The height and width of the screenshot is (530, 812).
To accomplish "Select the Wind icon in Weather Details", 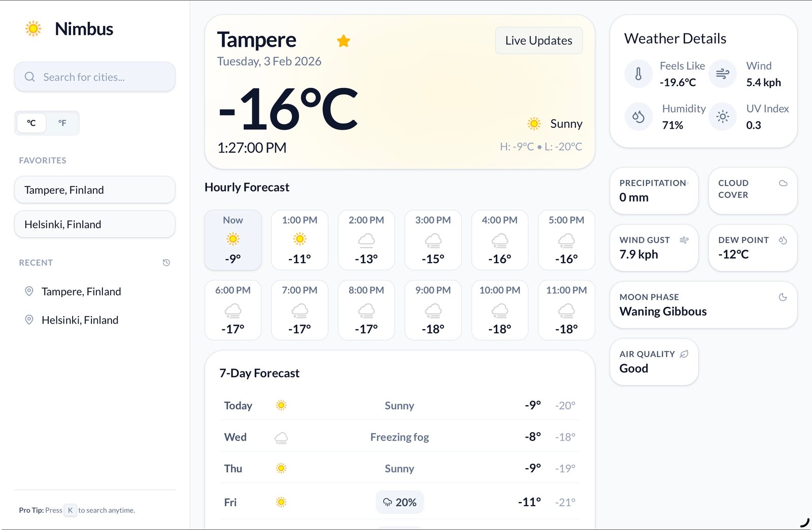I will (722, 74).
